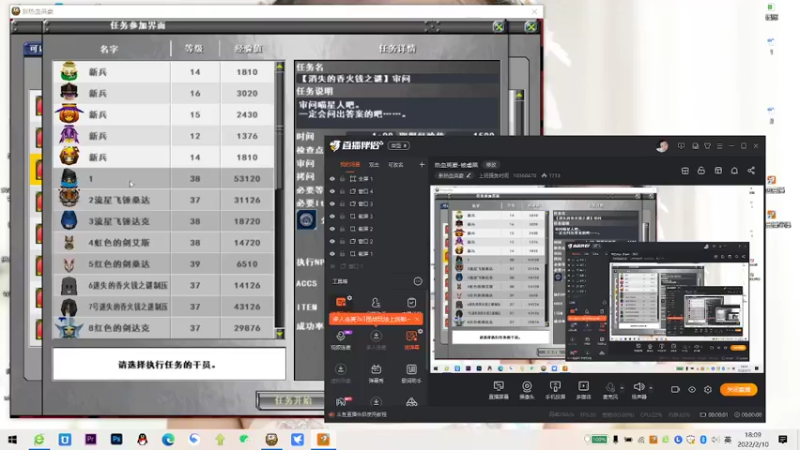Add a 多媒体 media source
This screenshot has width=800, height=450.
[583, 390]
